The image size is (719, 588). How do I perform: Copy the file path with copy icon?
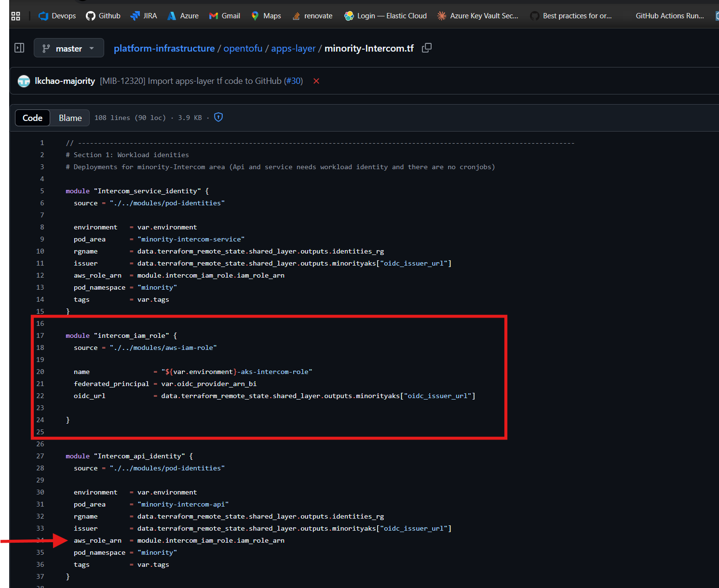[427, 48]
